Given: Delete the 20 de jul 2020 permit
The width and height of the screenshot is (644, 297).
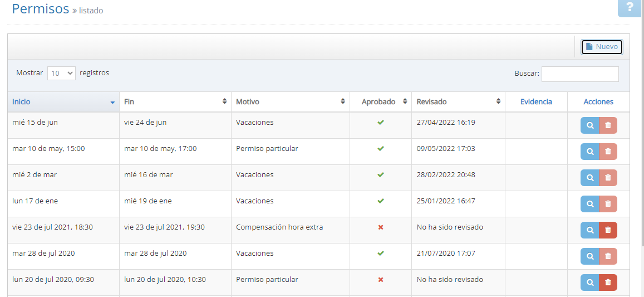Looking at the screenshot, I should pyautogui.click(x=608, y=283).
